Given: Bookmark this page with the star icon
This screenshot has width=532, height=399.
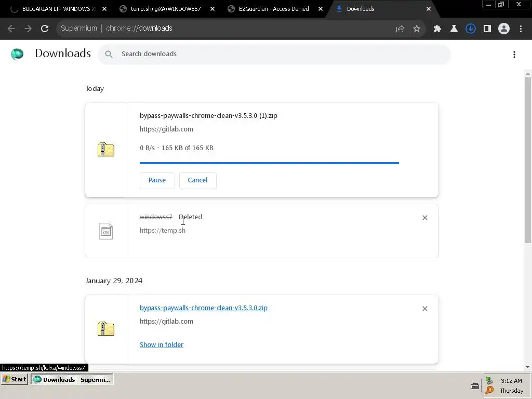Looking at the screenshot, I should [417, 29].
